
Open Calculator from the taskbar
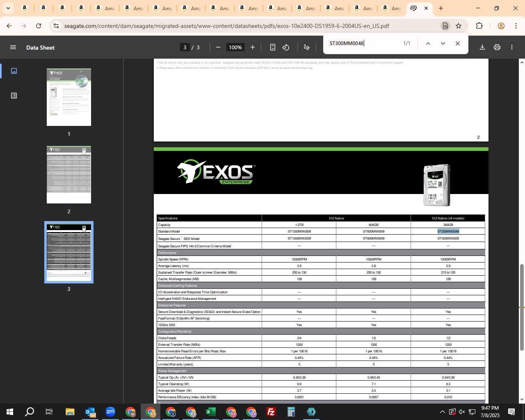pyautogui.click(x=291, y=412)
